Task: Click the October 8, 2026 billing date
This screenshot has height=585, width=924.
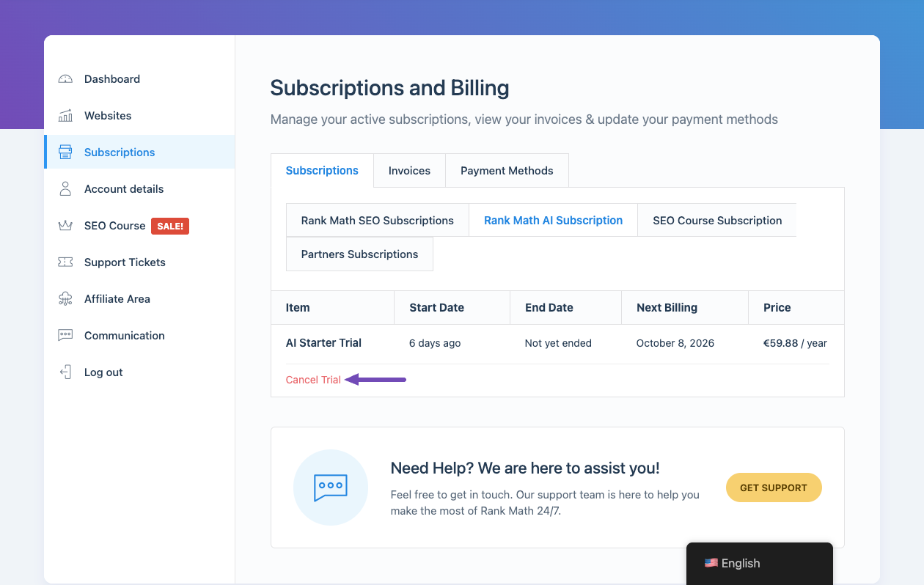Action: coord(675,343)
